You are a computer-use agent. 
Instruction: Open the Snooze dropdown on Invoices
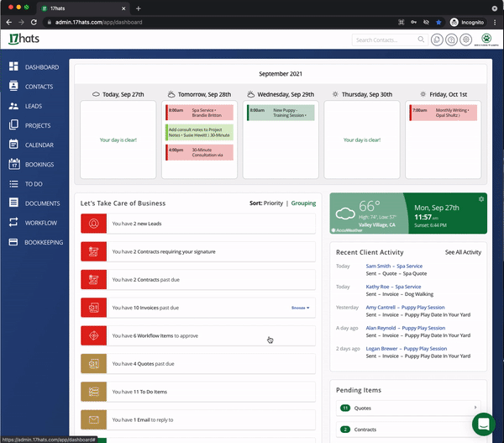(x=300, y=308)
